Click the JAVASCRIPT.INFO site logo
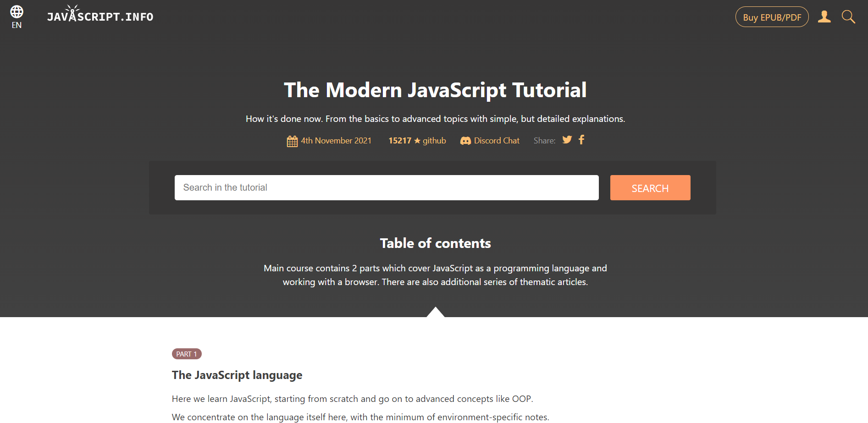Screen dimensions: 868x423 (100, 14)
